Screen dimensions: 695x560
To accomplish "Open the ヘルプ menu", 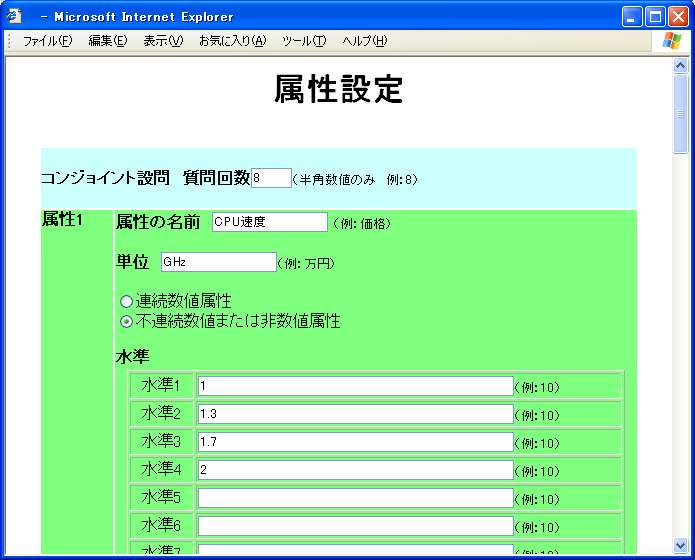I will [364, 41].
